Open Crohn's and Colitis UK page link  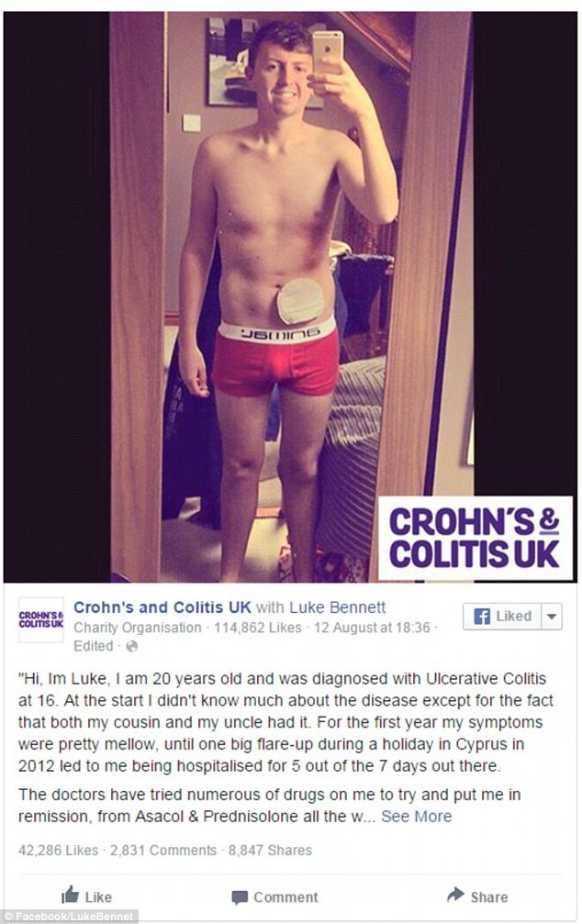tap(162, 607)
